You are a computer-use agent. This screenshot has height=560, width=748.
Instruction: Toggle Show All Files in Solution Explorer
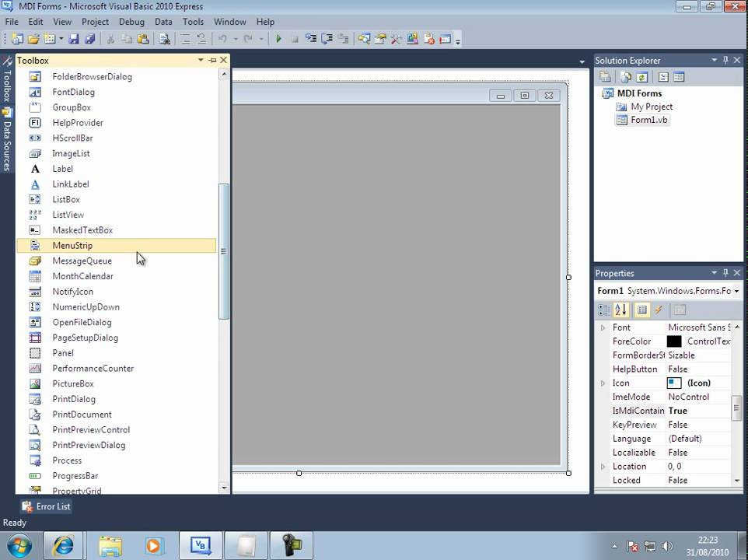626,77
